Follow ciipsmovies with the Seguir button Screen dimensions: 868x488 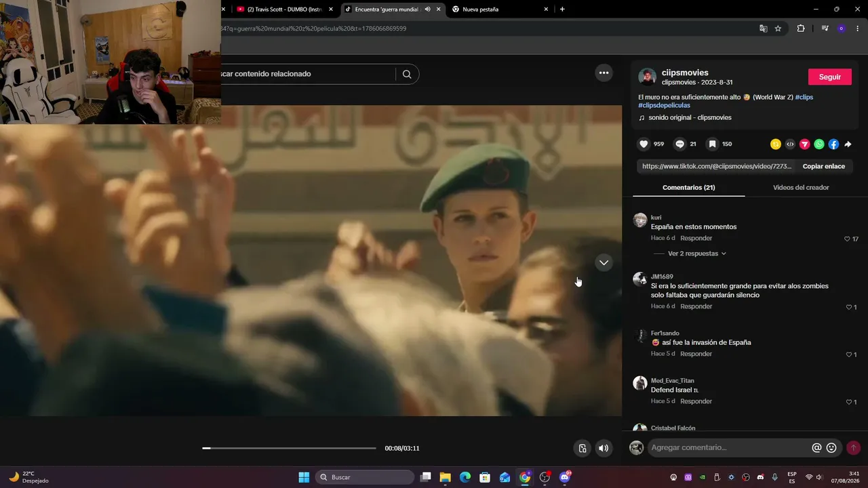click(830, 77)
